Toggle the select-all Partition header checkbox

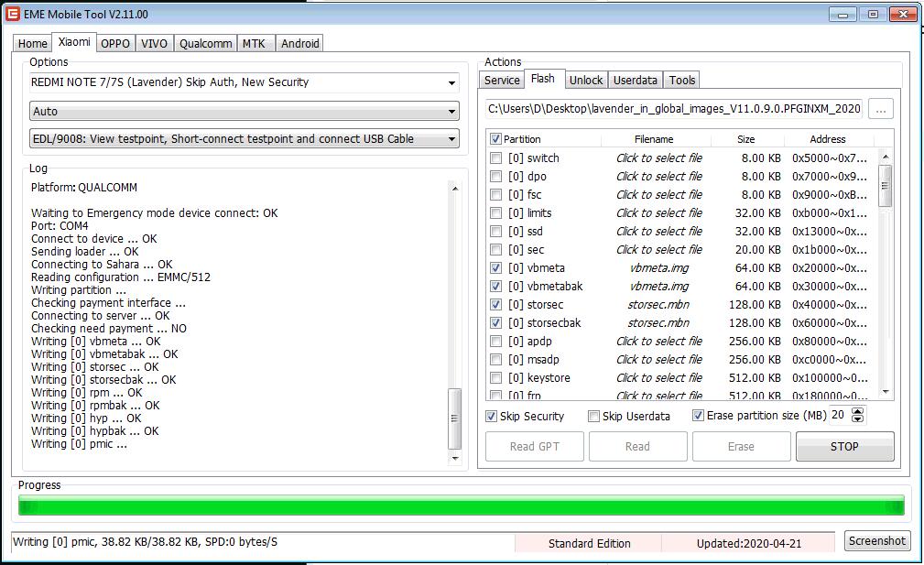(495, 139)
